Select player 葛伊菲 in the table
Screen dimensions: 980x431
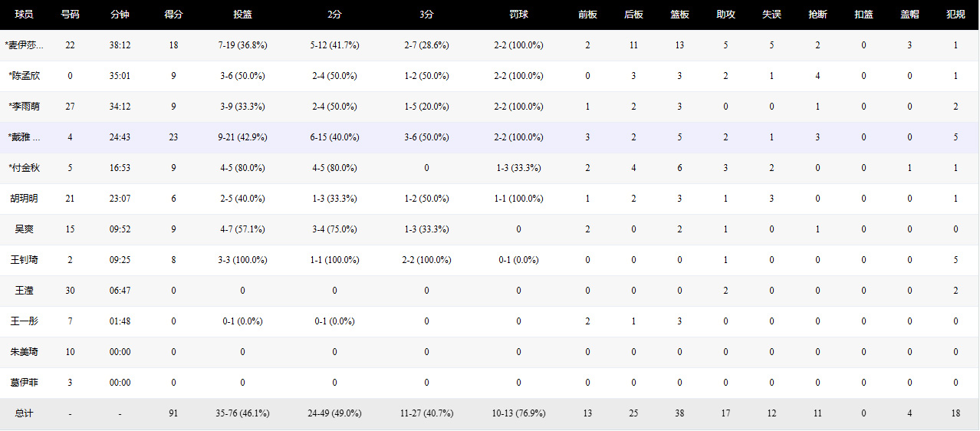(24, 383)
